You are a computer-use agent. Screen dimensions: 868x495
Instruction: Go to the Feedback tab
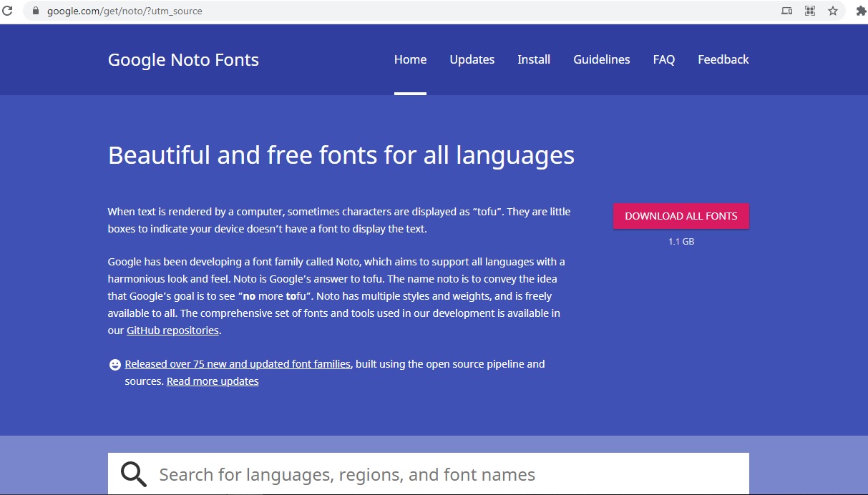click(723, 59)
